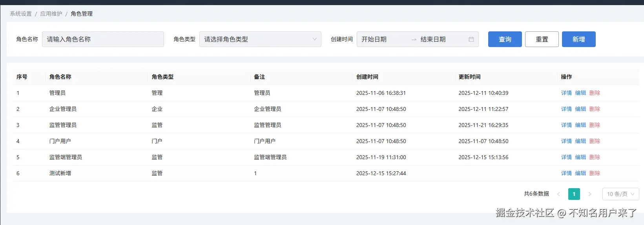Click the 测试新增 role name cell
The width and height of the screenshot is (644, 225).
coord(60,173)
